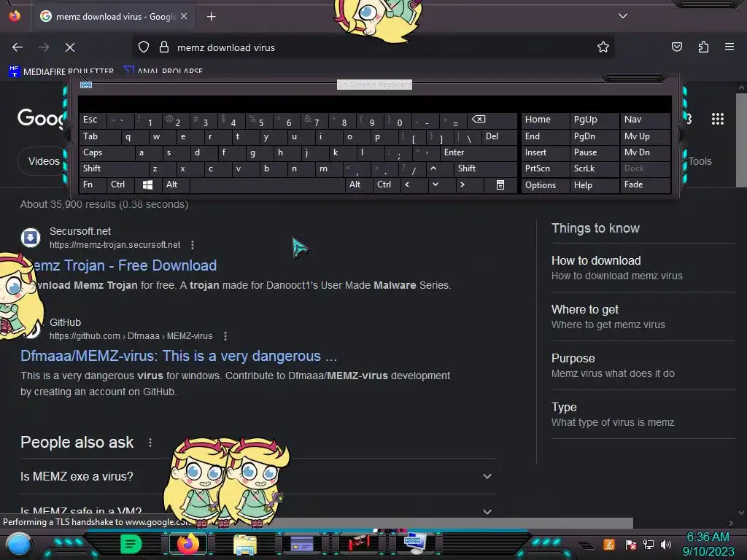The height and width of the screenshot is (560, 747).
Task: Click the site security padlock icon
Action: tap(164, 47)
